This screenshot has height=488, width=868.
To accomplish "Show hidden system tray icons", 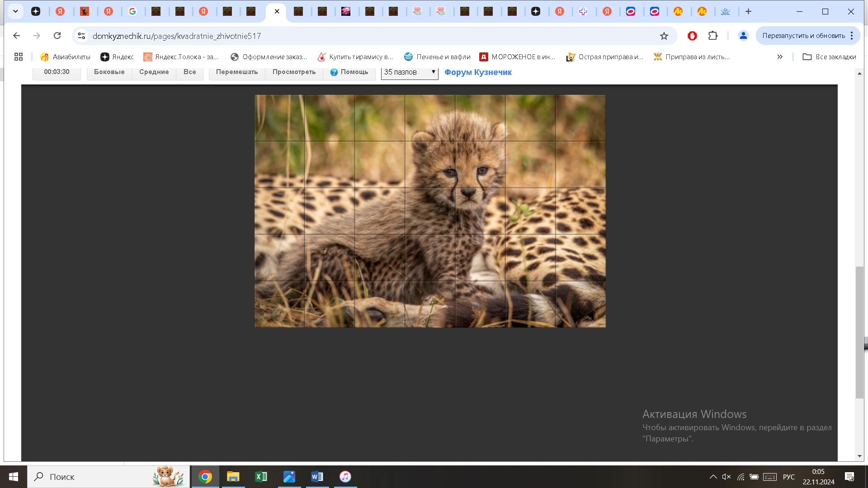I will click(x=713, y=477).
